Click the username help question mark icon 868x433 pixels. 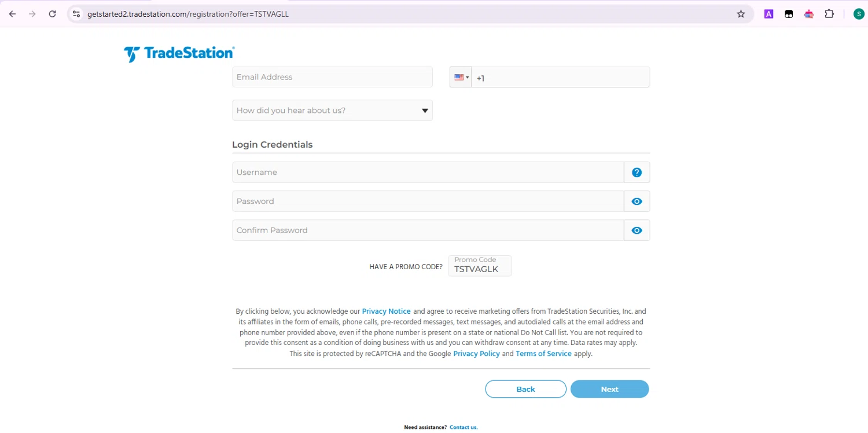(x=637, y=173)
